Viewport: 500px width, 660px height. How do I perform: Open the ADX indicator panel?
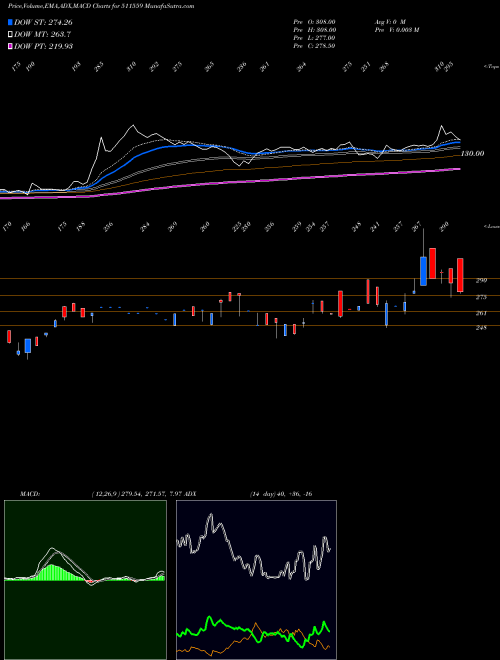click(256, 580)
